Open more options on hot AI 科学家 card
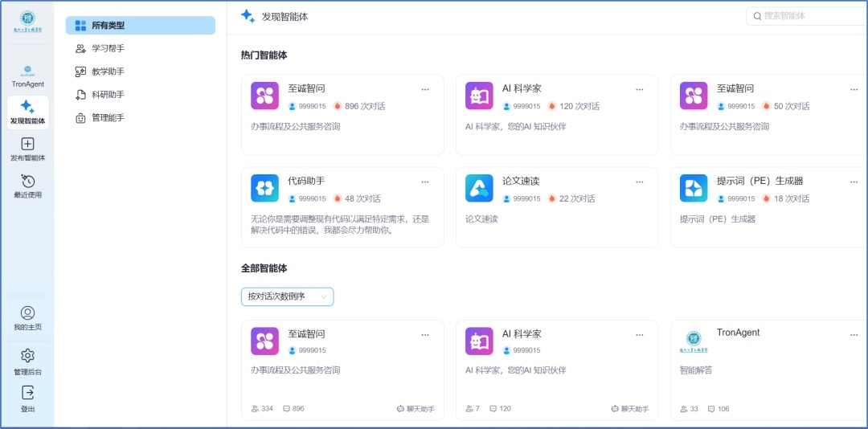868x429 pixels. pyautogui.click(x=639, y=89)
